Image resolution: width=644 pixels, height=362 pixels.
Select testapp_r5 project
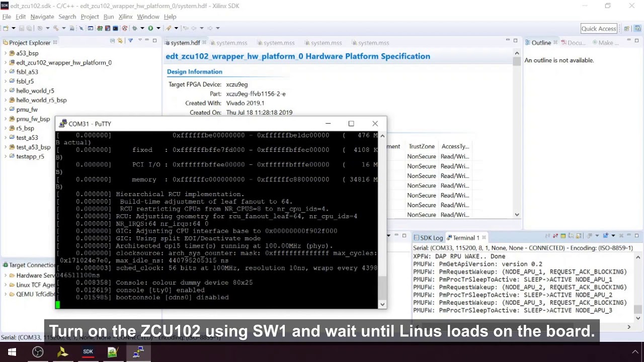(30, 156)
